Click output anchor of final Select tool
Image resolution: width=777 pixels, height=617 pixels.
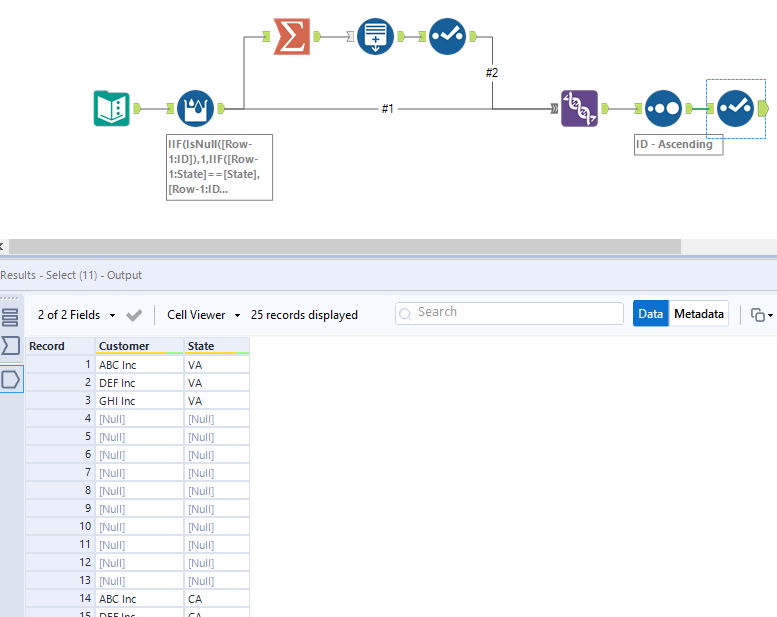point(763,109)
